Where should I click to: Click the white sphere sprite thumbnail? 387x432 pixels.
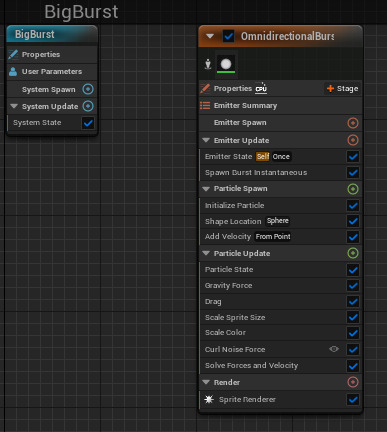coord(226,64)
